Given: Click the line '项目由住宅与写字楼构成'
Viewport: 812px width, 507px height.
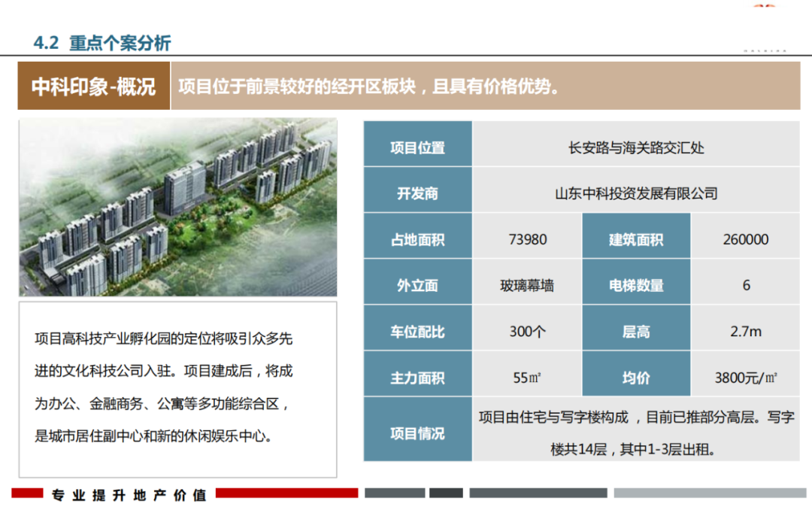Looking at the screenshot, I should click(x=553, y=417).
